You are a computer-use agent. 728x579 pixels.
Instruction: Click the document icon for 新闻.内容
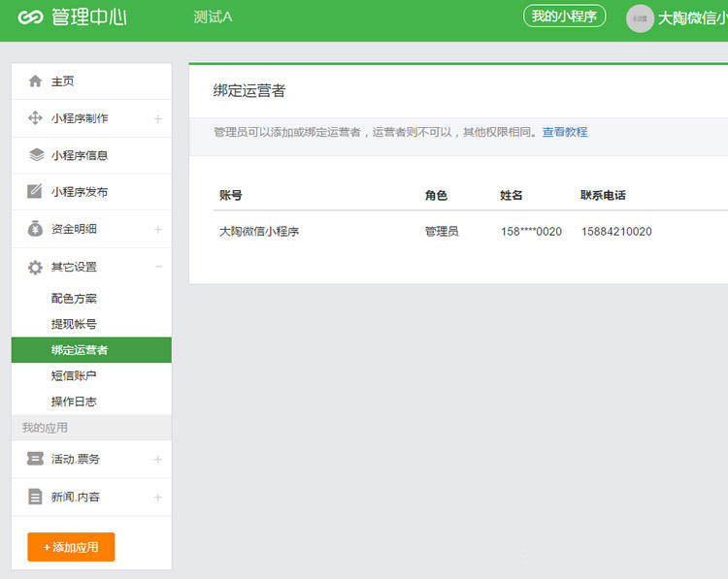tap(35, 497)
